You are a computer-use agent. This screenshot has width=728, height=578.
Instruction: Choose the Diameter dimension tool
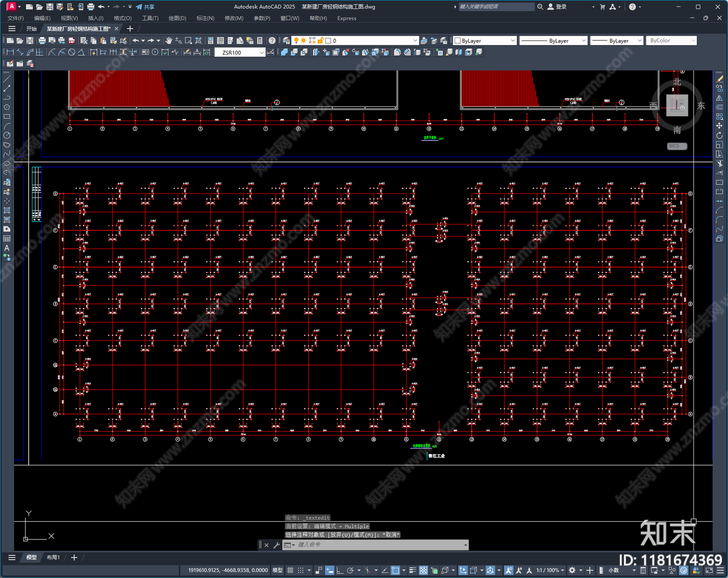pyautogui.click(x=71, y=52)
